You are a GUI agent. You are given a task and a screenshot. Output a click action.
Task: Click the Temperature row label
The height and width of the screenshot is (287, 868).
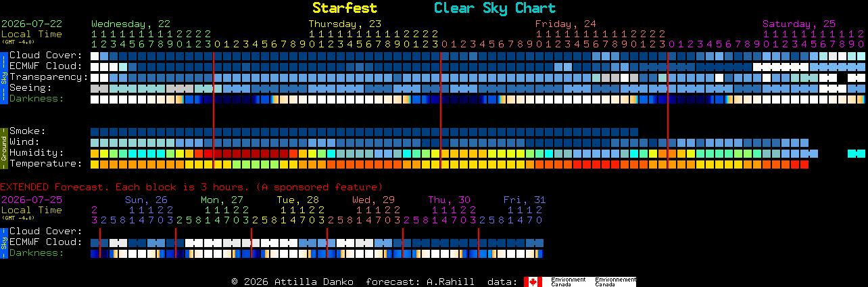45,163
